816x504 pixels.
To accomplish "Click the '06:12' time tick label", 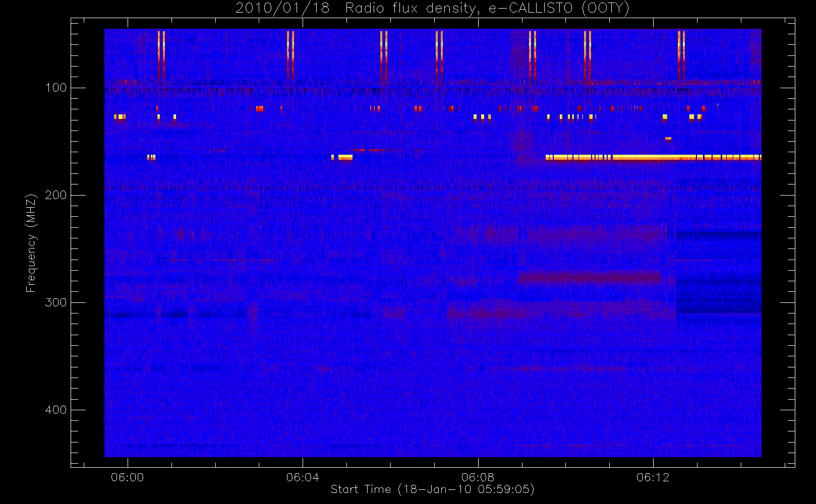I will (x=653, y=477).
